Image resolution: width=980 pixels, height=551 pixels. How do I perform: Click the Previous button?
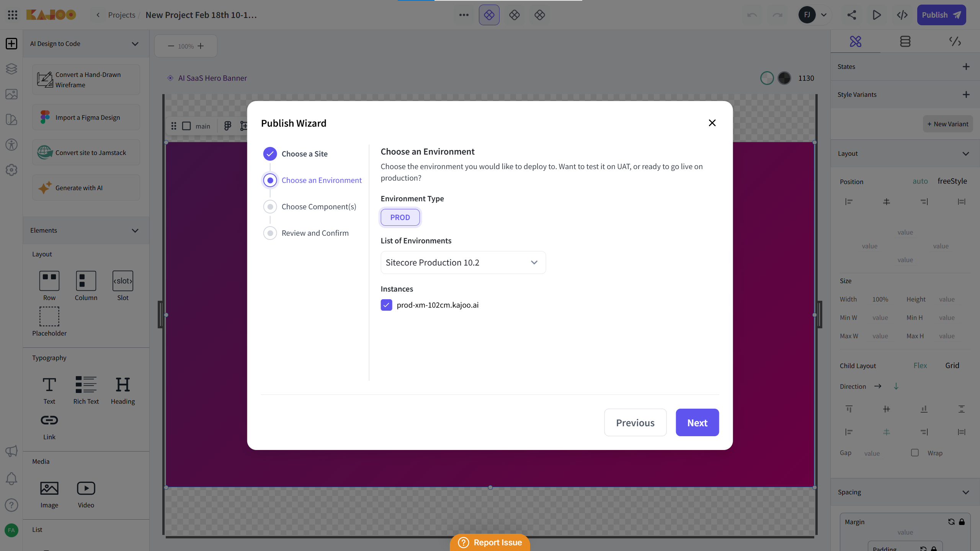pyautogui.click(x=635, y=422)
